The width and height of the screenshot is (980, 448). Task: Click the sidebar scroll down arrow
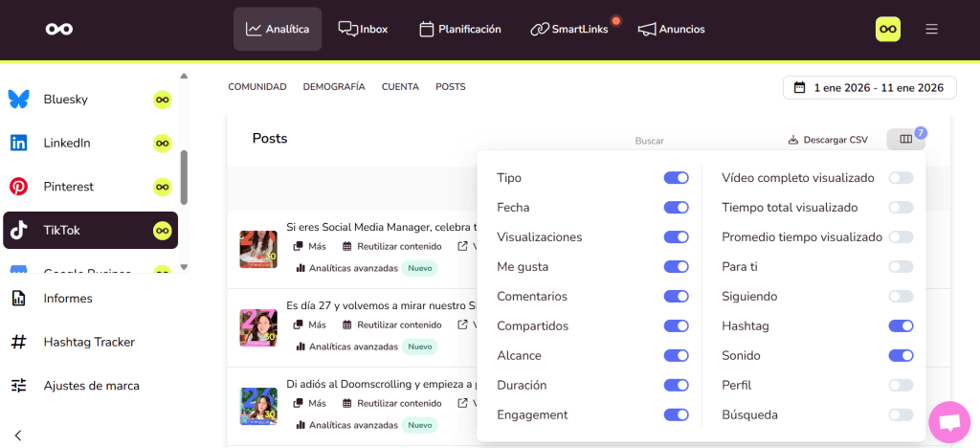click(184, 267)
